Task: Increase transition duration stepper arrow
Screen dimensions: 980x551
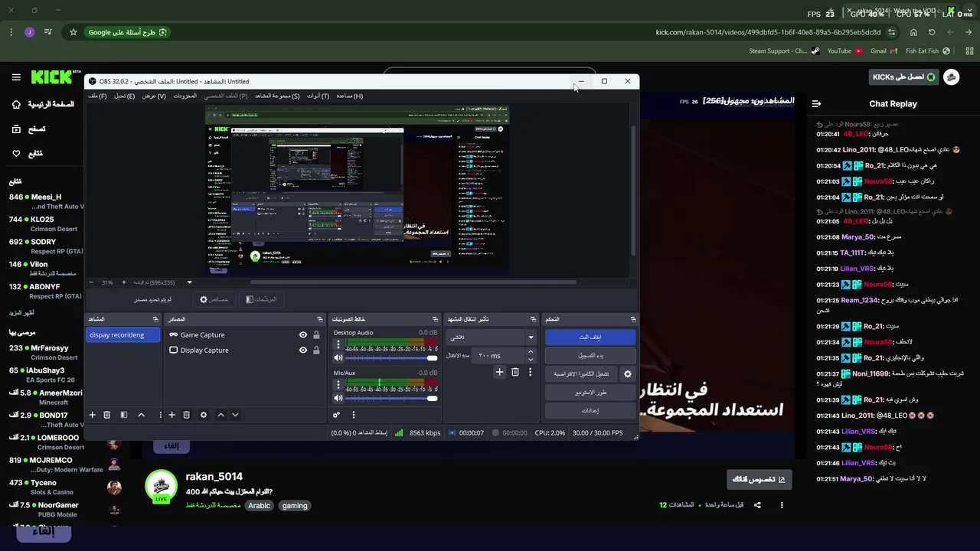Action: [x=531, y=352]
